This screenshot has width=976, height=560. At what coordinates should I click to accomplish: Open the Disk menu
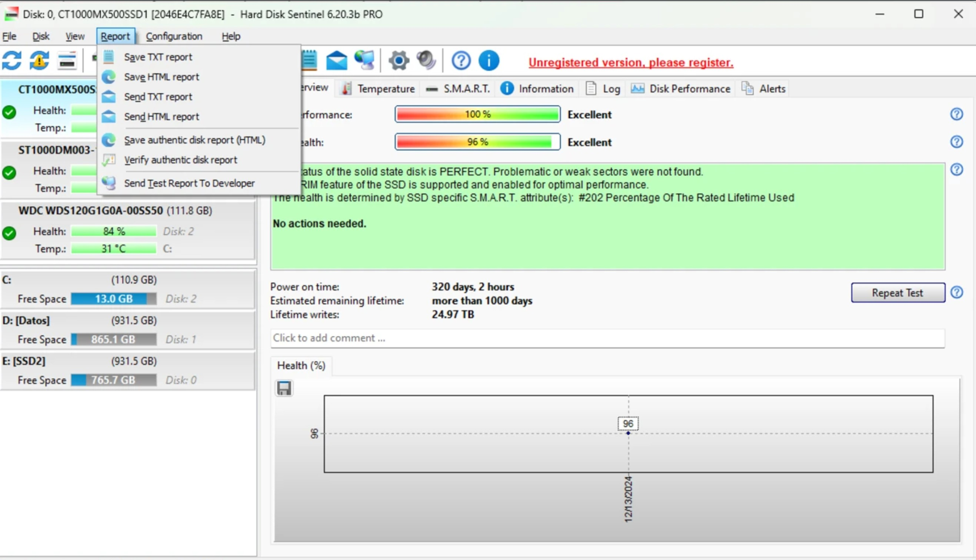click(x=41, y=36)
